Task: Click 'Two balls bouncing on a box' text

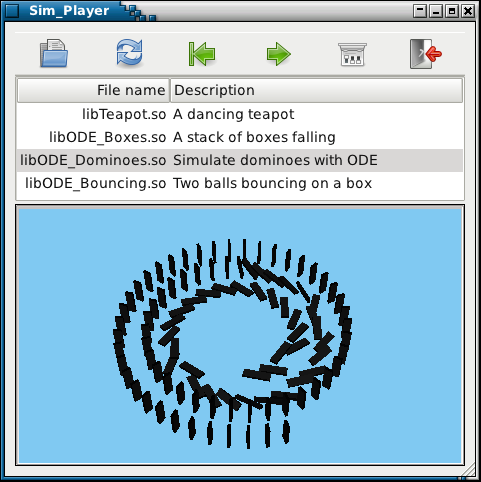Action: [x=272, y=183]
